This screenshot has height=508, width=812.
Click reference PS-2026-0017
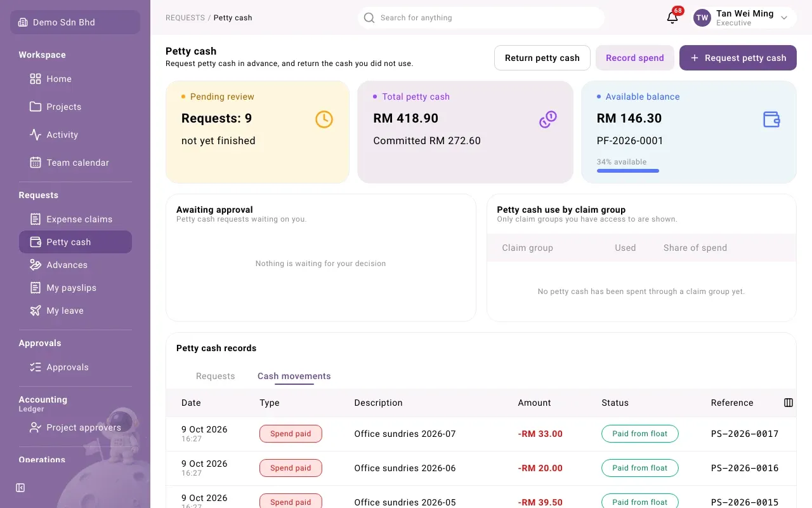coord(745,434)
